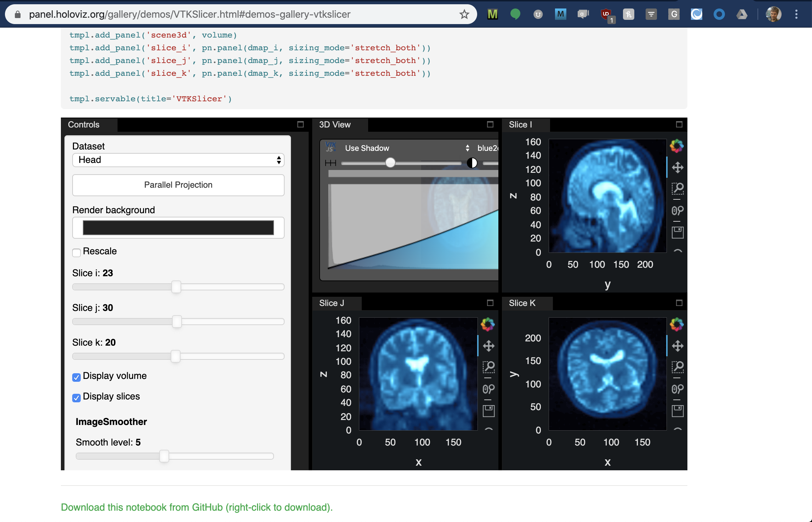Switch focus to the 3D View panel header
812x522 pixels.
(x=334, y=125)
